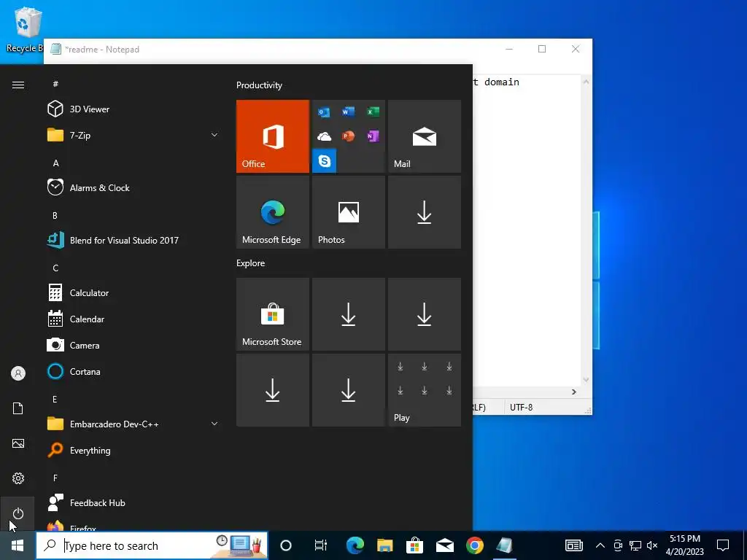
Task: Select the Explore group title
Action: [x=251, y=262]
